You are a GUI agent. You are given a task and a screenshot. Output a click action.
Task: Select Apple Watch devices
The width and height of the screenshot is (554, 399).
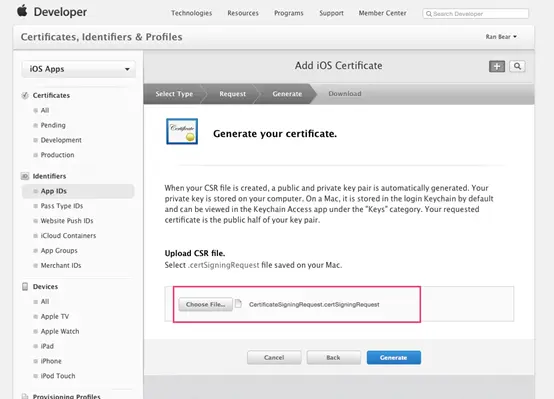pyautogui.click(x=60, y=331)
